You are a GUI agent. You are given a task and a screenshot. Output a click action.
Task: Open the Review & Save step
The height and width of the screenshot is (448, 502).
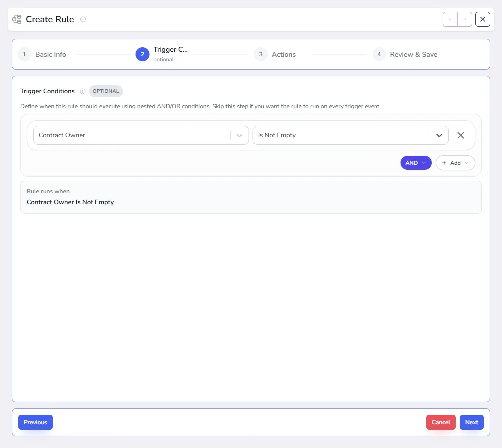[x=405, y=54]
